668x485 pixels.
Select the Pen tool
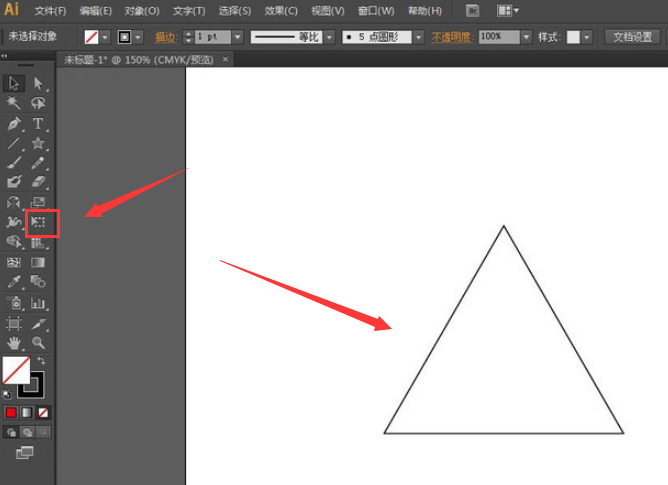14,124
